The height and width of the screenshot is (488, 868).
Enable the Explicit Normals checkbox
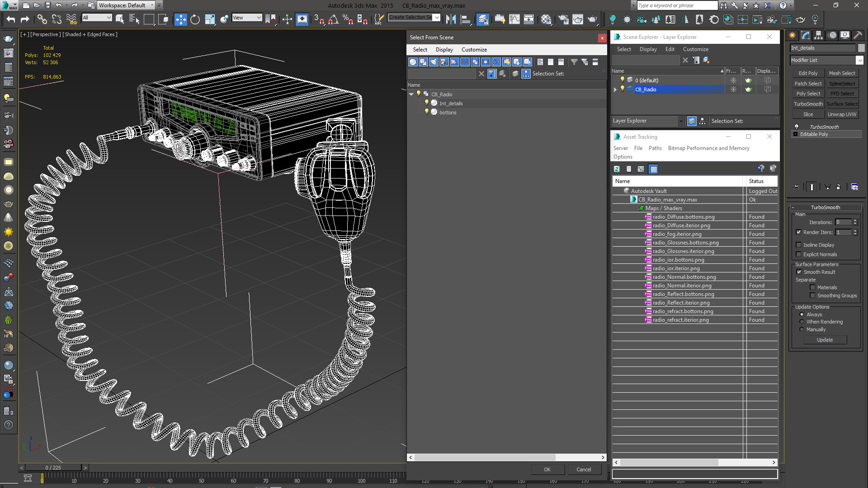pos(798,254)
